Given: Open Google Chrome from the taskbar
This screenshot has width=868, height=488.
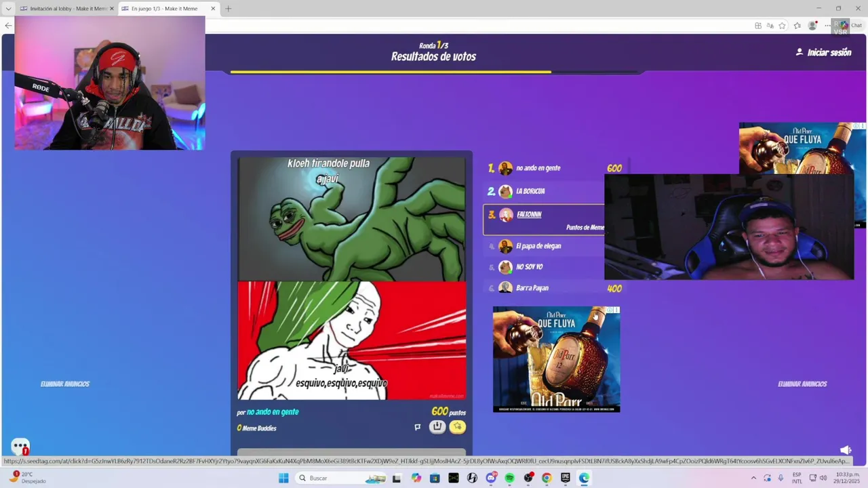Looking at the screenshot, I should tap(547, 478).
